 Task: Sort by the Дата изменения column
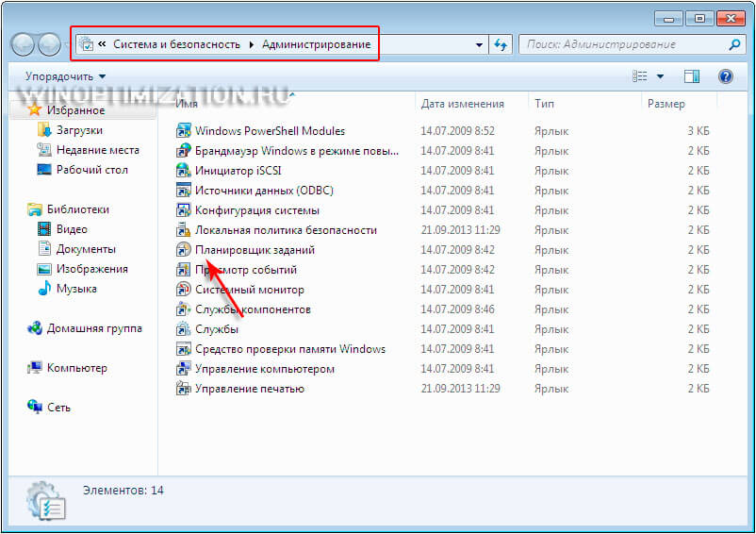click(x=463, y=104)
